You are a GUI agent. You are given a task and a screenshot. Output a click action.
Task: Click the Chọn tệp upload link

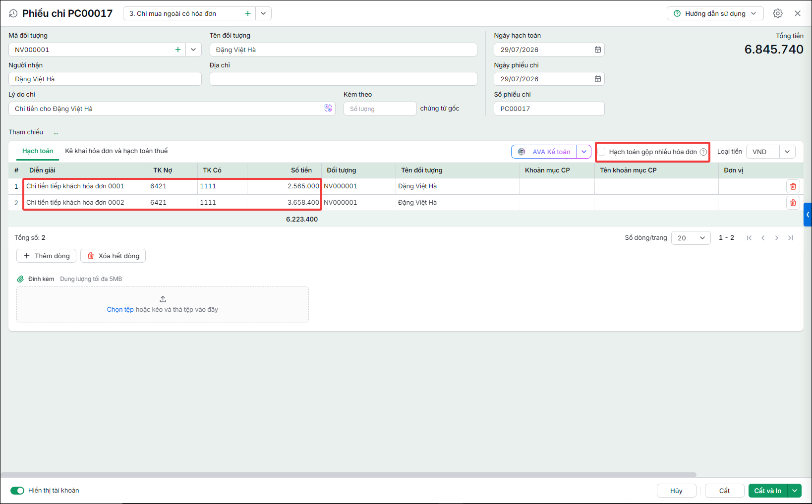tap(120, 309)
